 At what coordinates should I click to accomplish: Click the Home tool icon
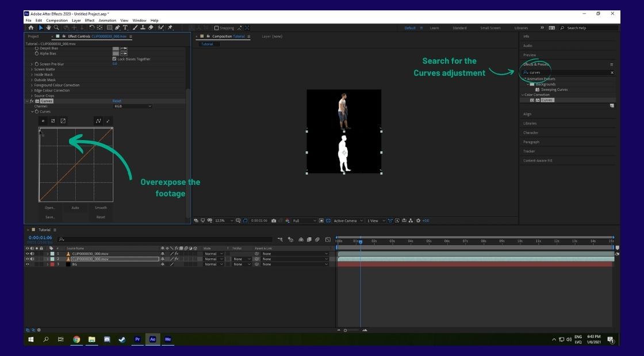[31, 26]
